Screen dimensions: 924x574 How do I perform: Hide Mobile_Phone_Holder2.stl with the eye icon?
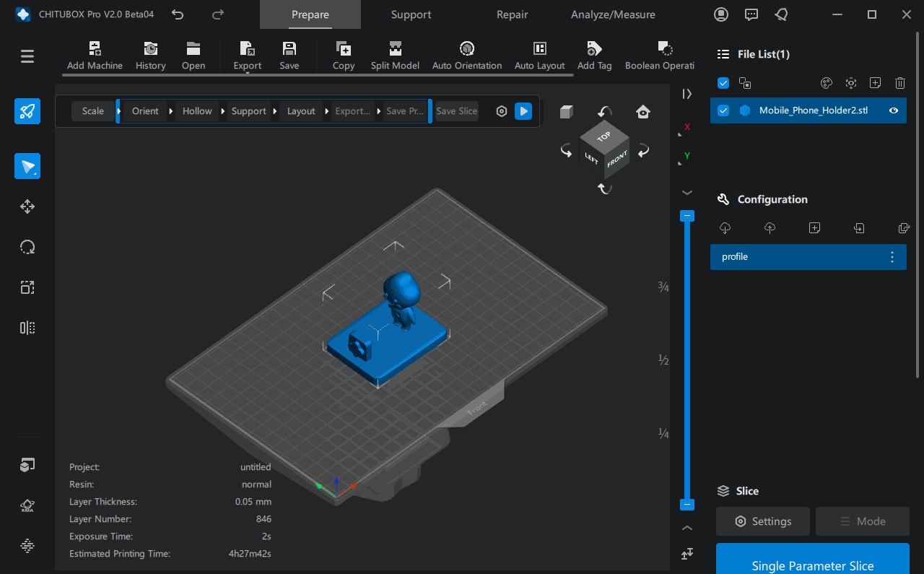(x=894, y=110)
